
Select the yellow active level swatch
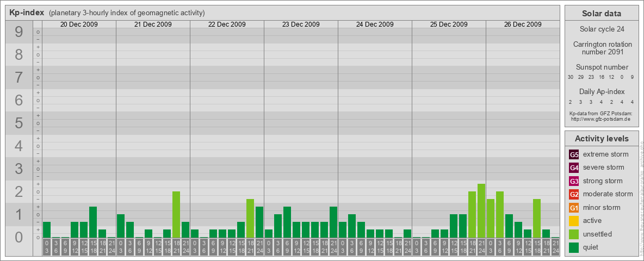574,221
